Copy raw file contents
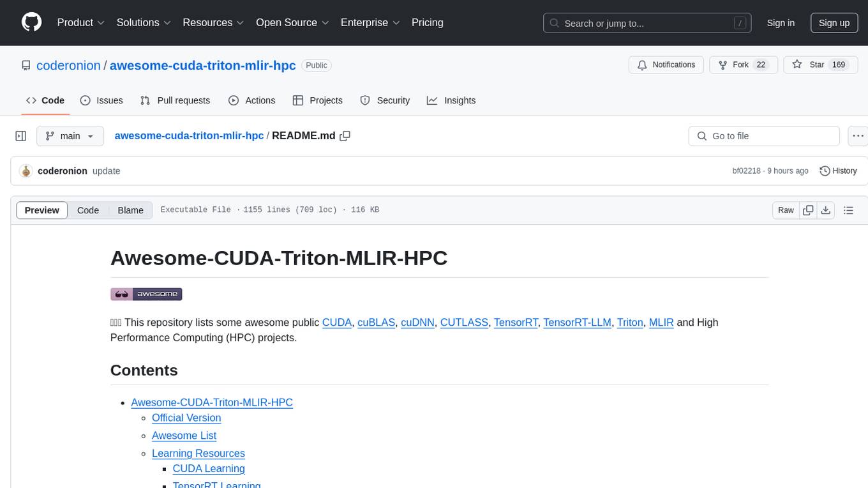Image resolution: width=868 pixels, height=488 pixels. coord(808,210)
